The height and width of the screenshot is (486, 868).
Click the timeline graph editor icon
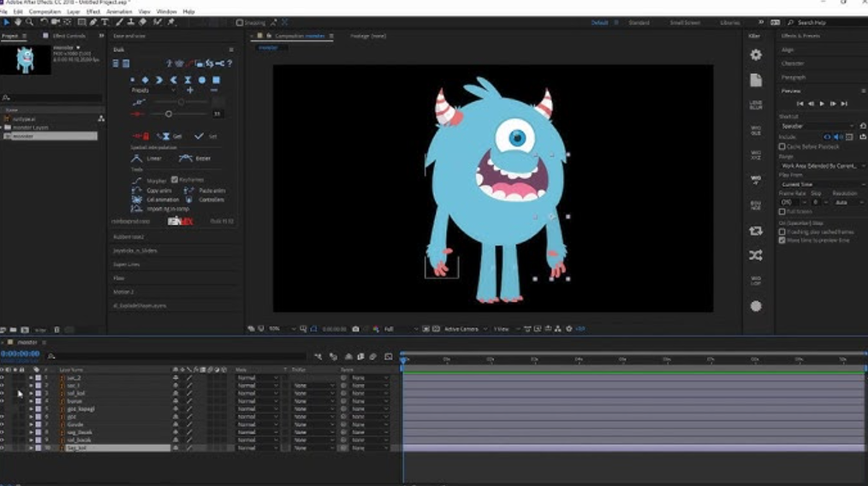pyautogui.click(x=389, y=357)
